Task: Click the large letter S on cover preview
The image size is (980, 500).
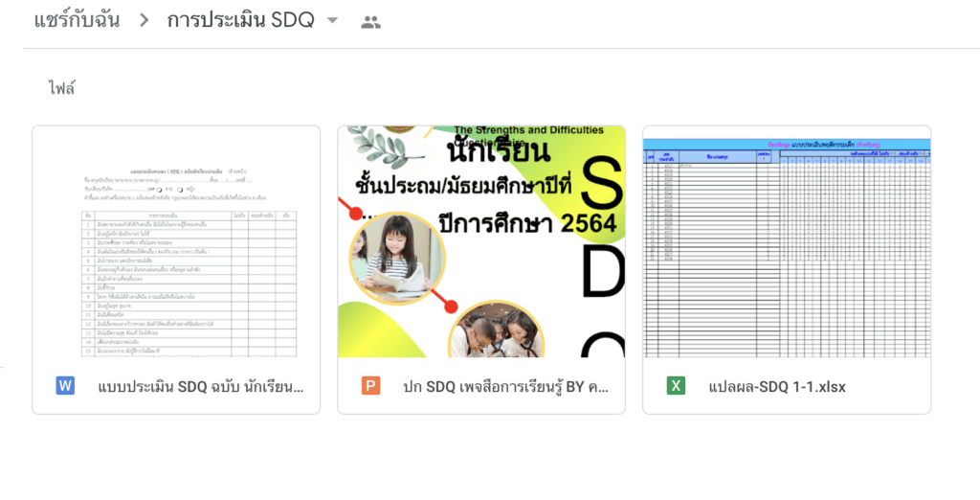Action: click(603, 184)
